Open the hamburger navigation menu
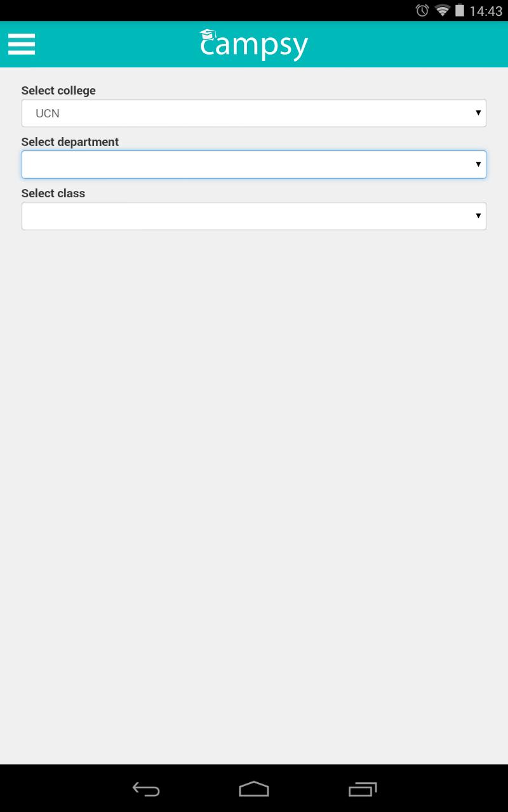Image resolution: width=508 pixels, height=812 pixels. (22, 44)
